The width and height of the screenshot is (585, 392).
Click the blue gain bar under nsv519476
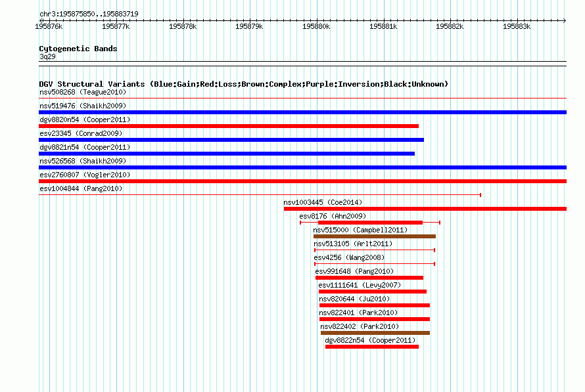click(302, 112)
